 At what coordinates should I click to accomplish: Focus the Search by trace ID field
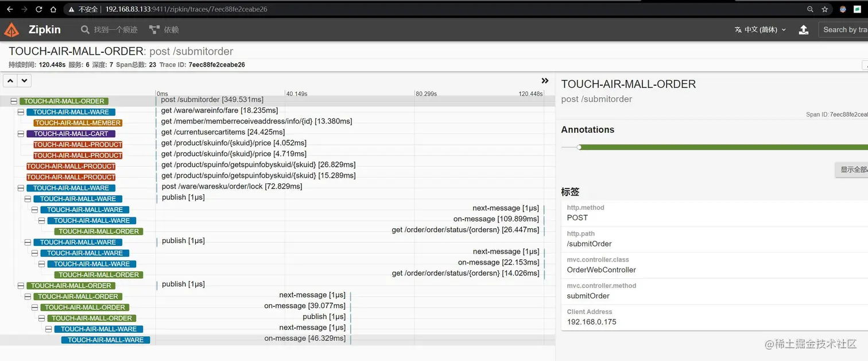point(844,30)
